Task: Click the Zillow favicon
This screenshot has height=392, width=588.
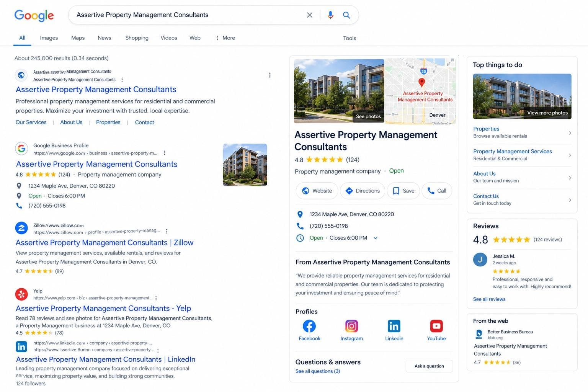Action: (x=21, y=228)
